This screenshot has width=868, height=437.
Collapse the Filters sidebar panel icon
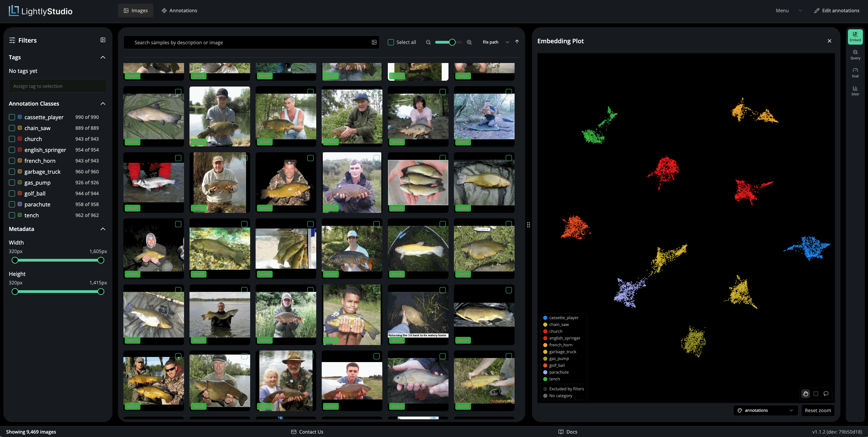103,40
